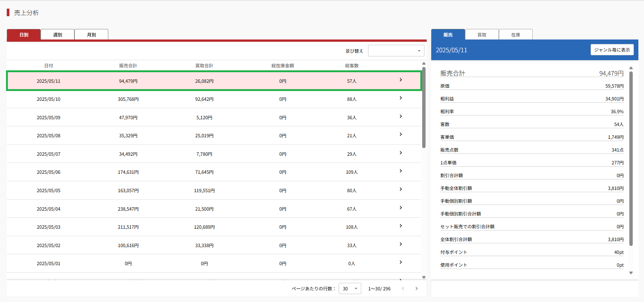Select the 2025/05/10 date cell

point(48,99)
